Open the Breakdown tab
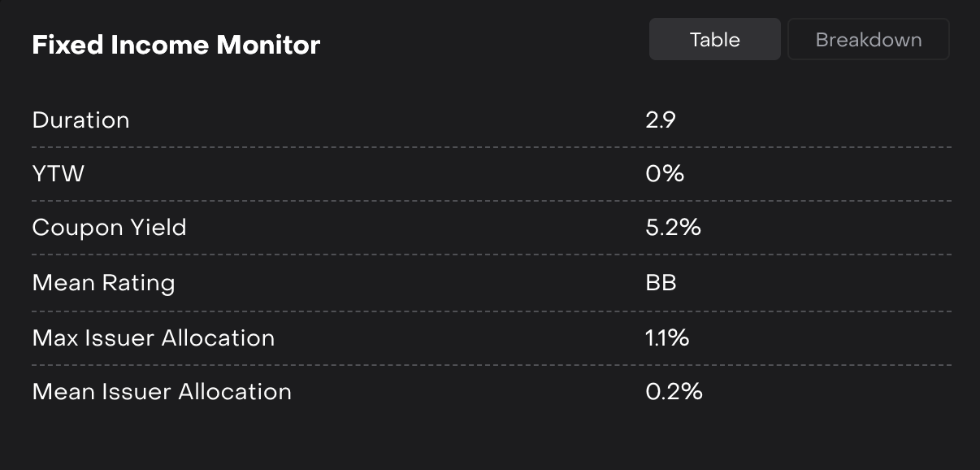Viewport: 980px width, 470px height. pyautogui.click(x=868, y=40)
